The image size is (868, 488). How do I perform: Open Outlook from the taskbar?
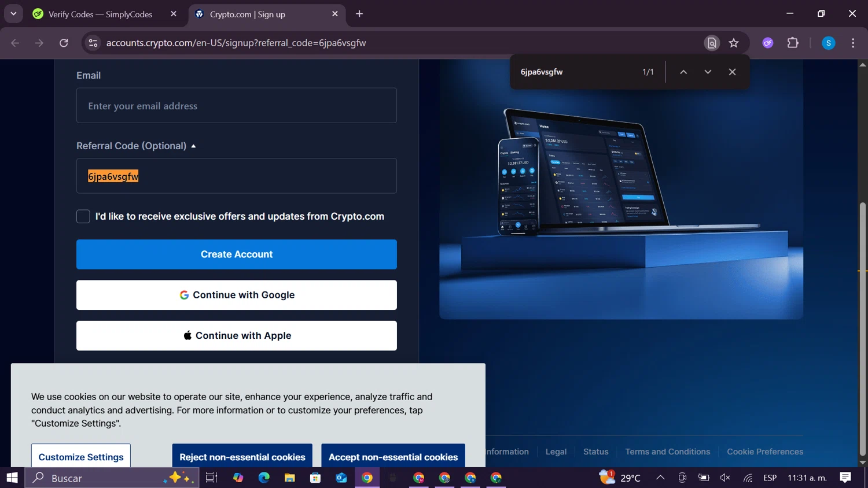341,478
